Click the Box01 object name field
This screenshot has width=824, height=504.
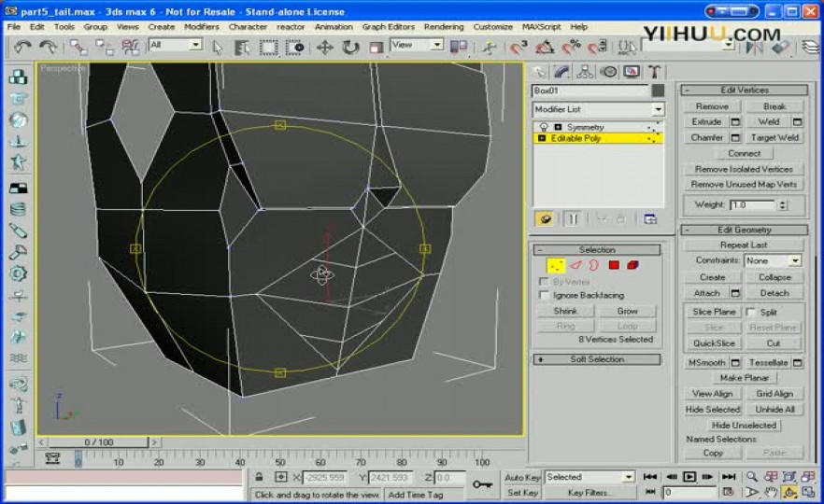590,91
